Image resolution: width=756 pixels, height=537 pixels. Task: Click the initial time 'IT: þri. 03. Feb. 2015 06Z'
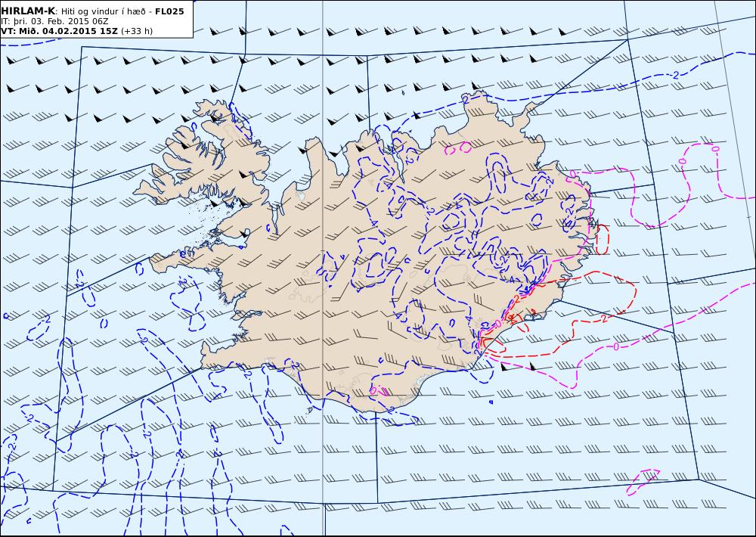click(54, 21)
